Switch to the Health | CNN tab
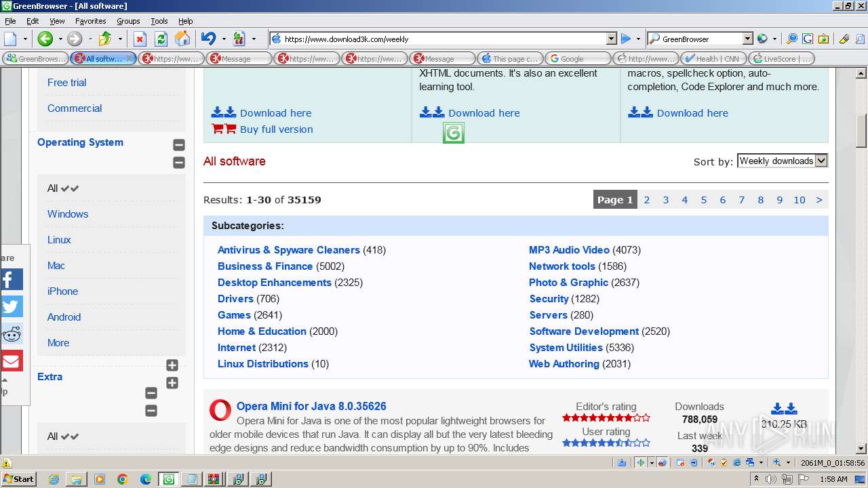Screen dimensions: 868x488 (x=713, y=58)
